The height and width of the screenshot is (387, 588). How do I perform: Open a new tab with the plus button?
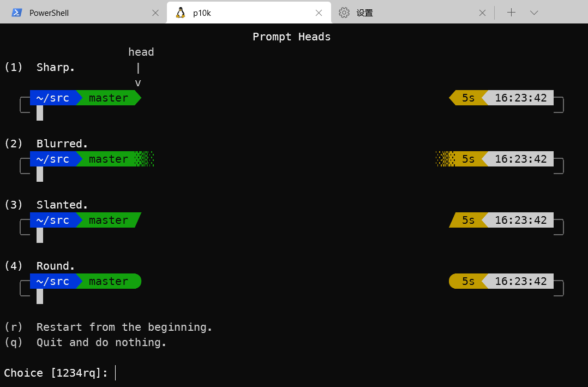tap(511, 12)
